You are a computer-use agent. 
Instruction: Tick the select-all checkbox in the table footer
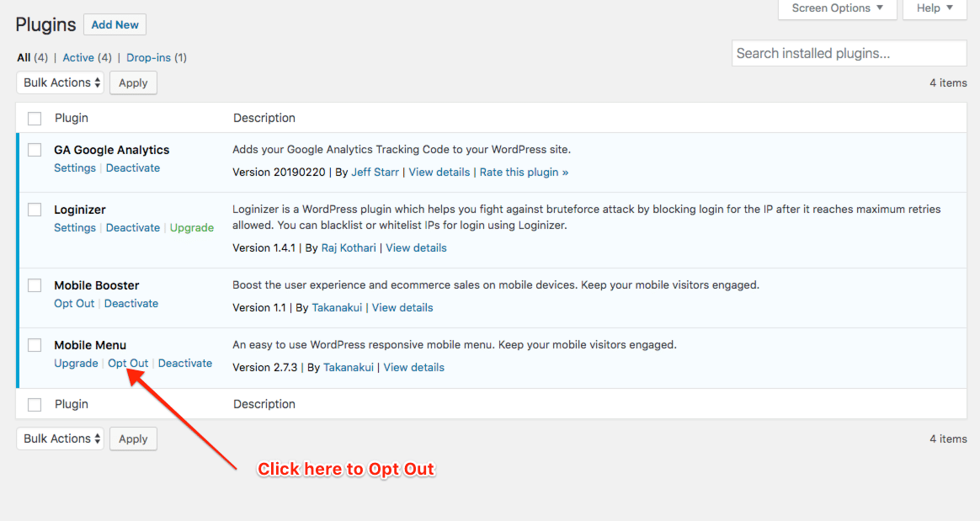click(x=35, y=405)
